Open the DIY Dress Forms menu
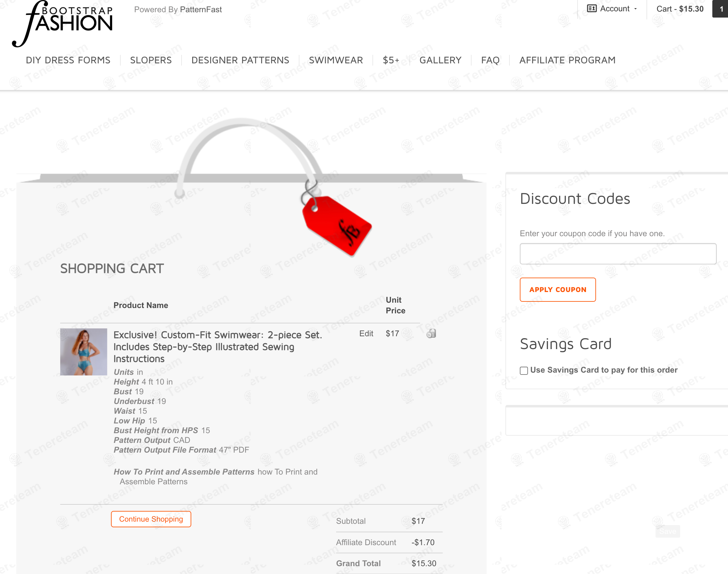The width and height of the screenshot is (728, 574). tap(68, 60)
